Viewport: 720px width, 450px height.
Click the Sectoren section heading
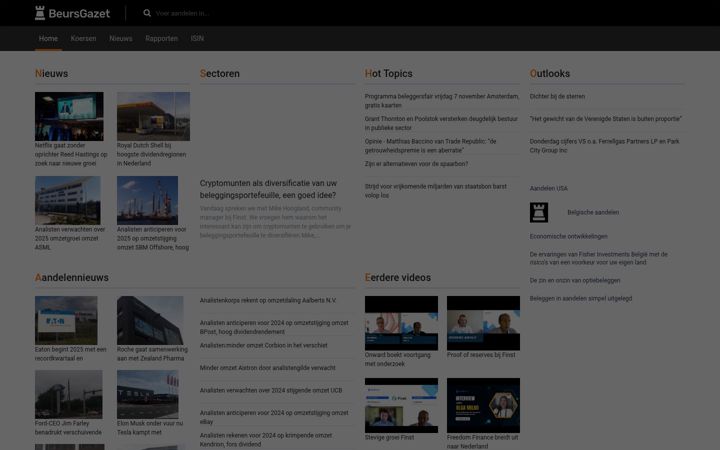[x=219, y=73]
